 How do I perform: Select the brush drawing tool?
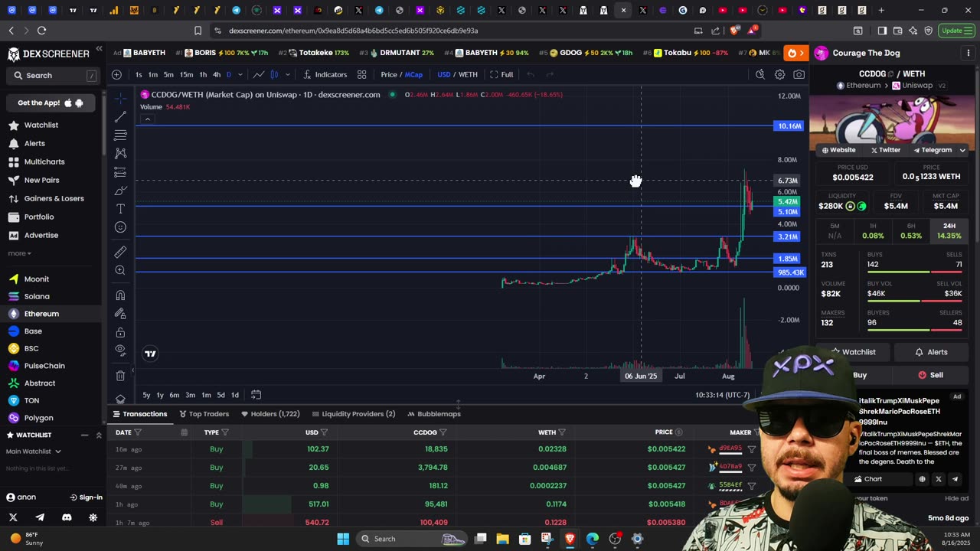tap(120, 191)
